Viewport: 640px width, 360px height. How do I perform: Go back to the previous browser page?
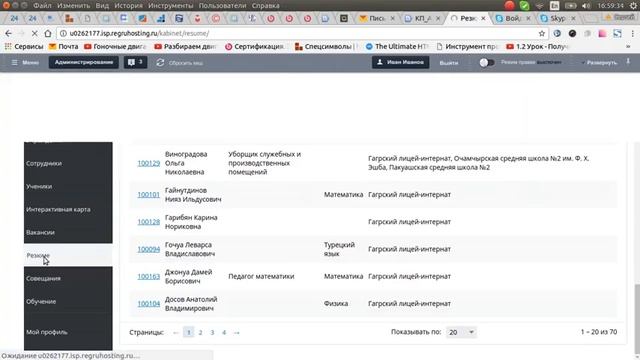[8, 33]
